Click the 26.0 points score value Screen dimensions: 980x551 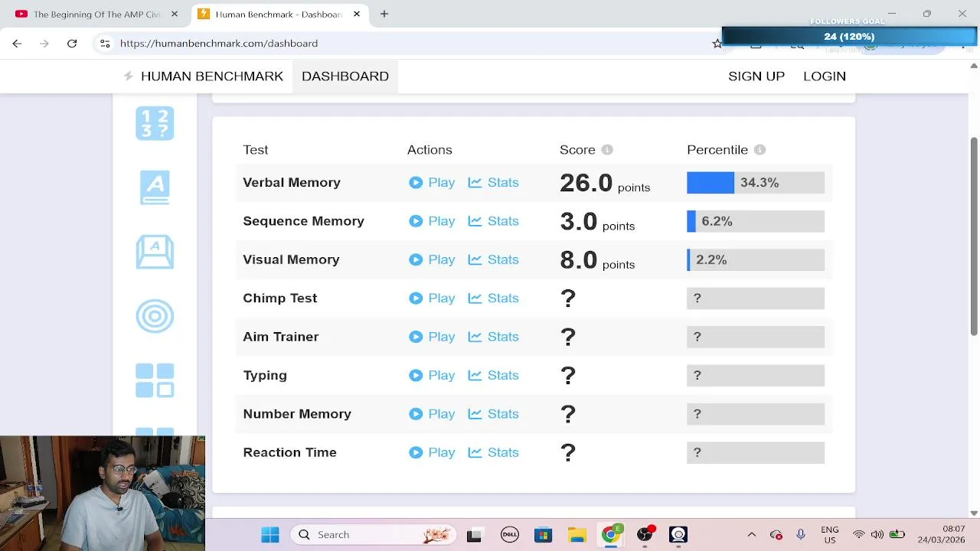pos(605,183)
